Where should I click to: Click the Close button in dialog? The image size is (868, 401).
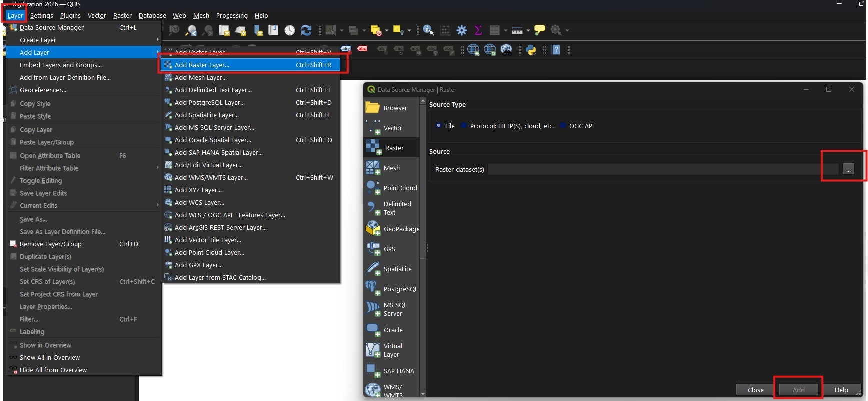tap(755, 390)
